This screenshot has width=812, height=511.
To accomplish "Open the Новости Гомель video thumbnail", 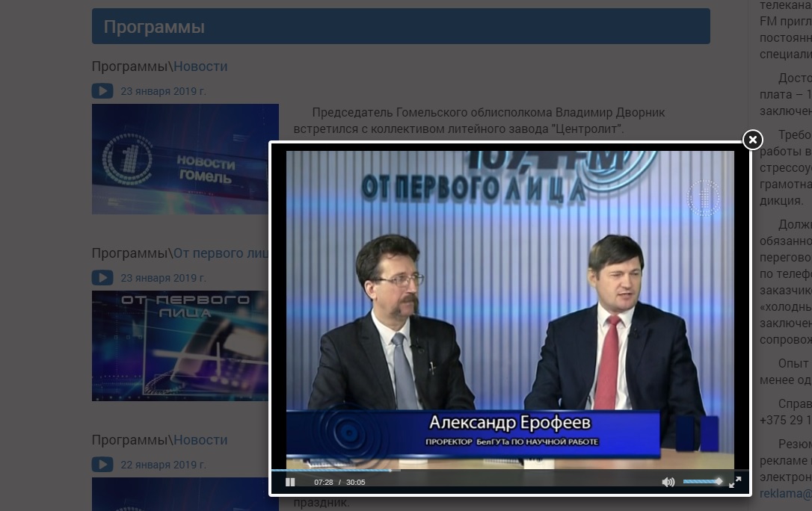I will [185, 159].
